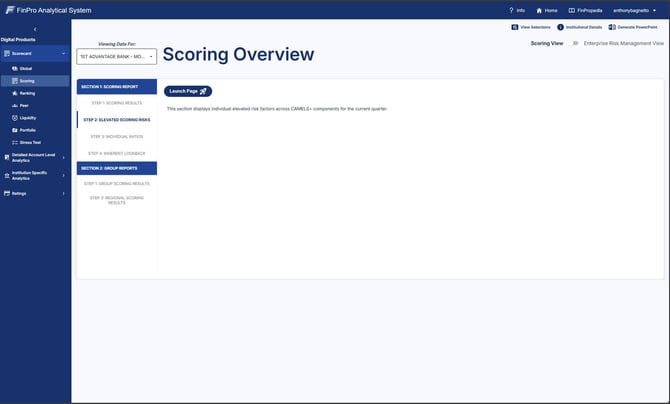
Task: Click the Ratings icon in sidebar
Action: (x=6, y=193)
